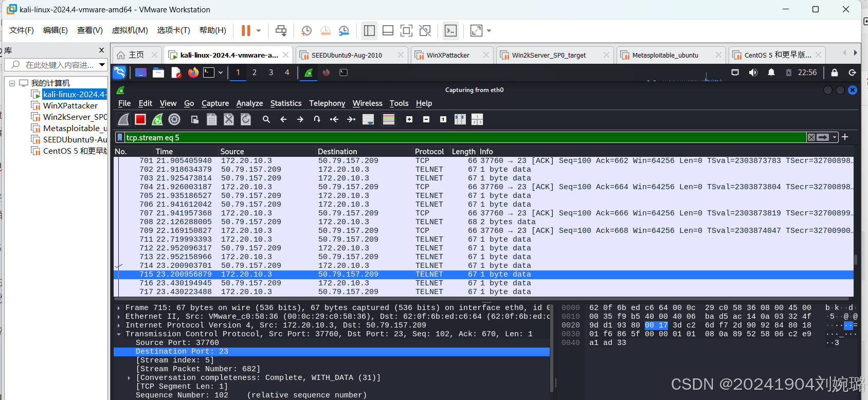Click the resize columns to content icon
Image resolution: width=868 pixels, height=400 pixels.
(460, 119)
